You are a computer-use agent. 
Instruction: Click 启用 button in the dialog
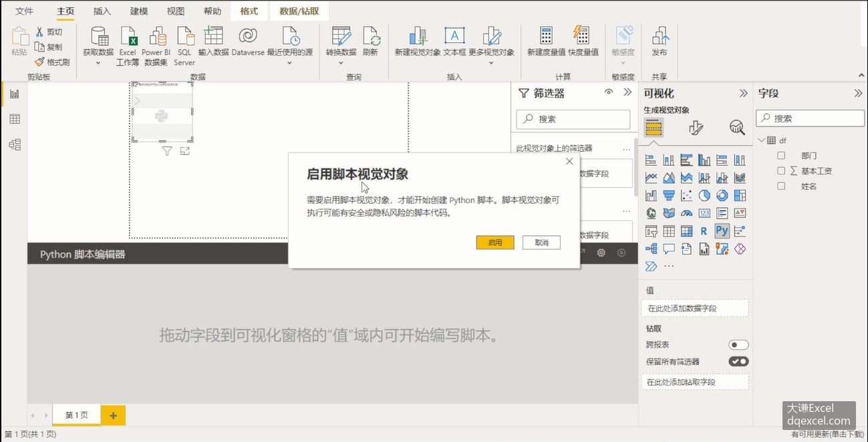495,243
